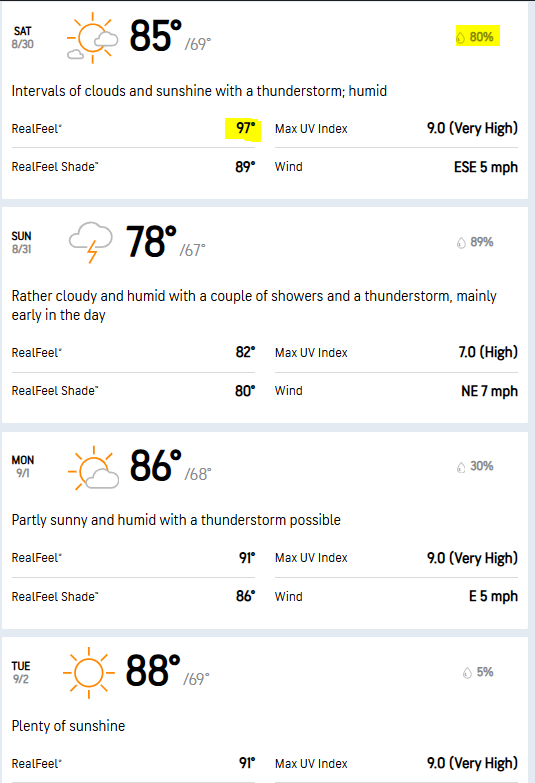Image resolution: width=535 pixels, height=783 pixels.
Task: Open the MON 9/1 forecast card
Action: point(265,530)
